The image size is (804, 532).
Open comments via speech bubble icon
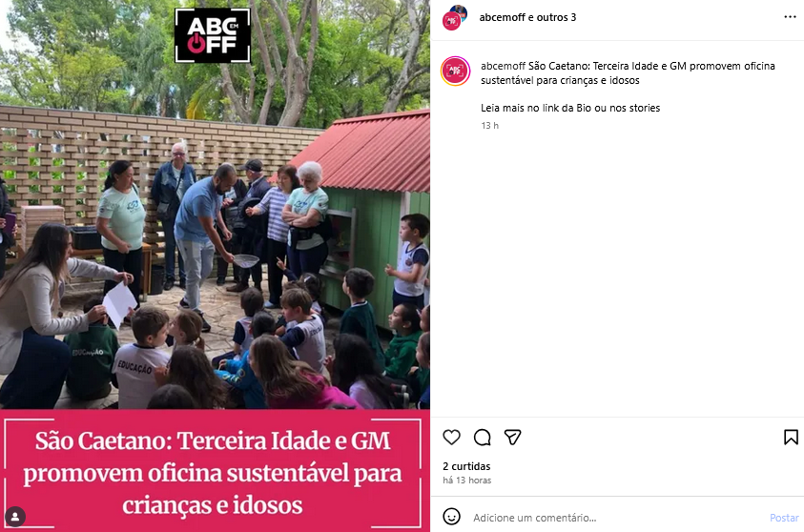click(x=482, y=438)
